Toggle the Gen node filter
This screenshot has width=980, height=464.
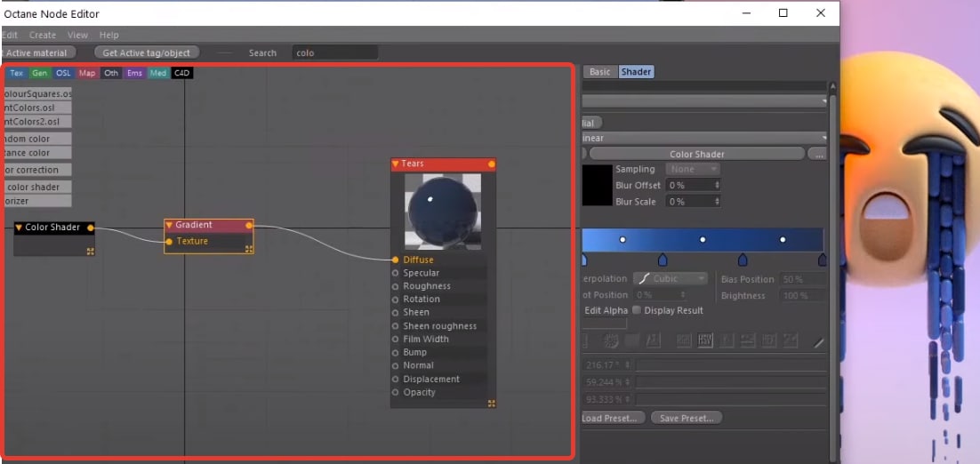(x=40, y=73)
